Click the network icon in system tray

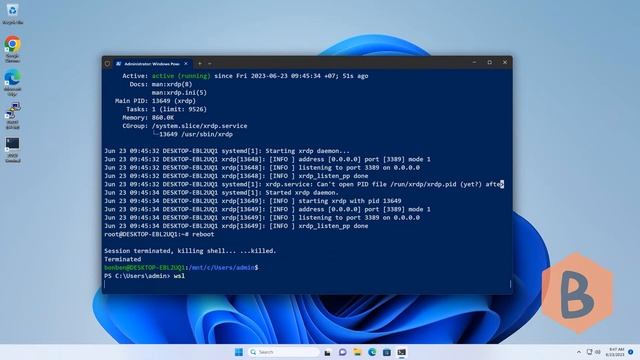click(589, 352)
